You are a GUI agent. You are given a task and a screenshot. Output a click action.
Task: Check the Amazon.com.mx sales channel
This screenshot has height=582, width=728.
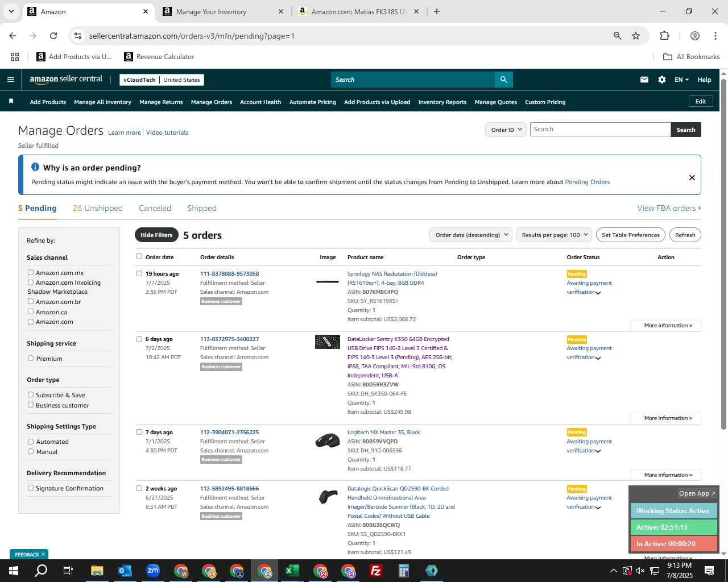click(31, 272)
